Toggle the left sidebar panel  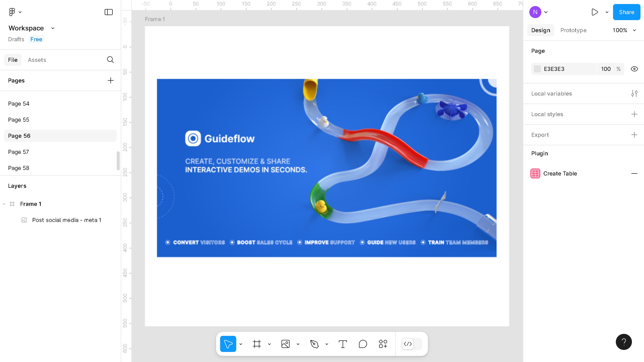[108, 12]
